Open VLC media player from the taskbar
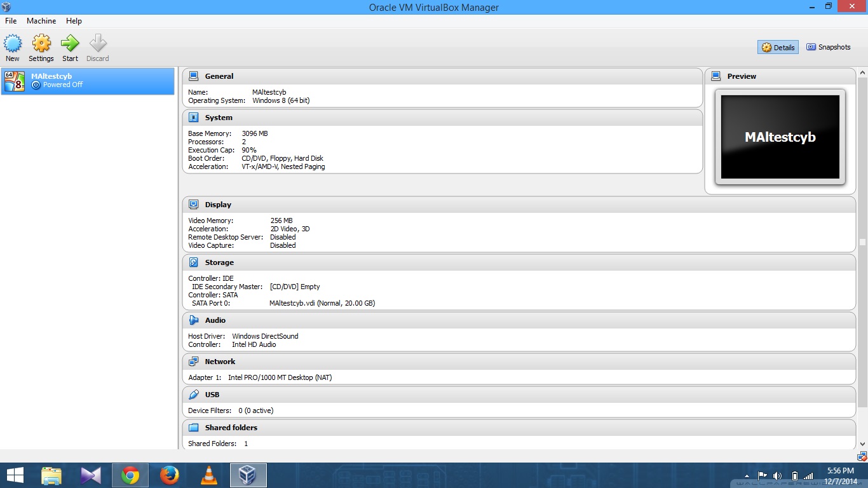The width and height of the screenshot is (868, 488). (208, 475)
